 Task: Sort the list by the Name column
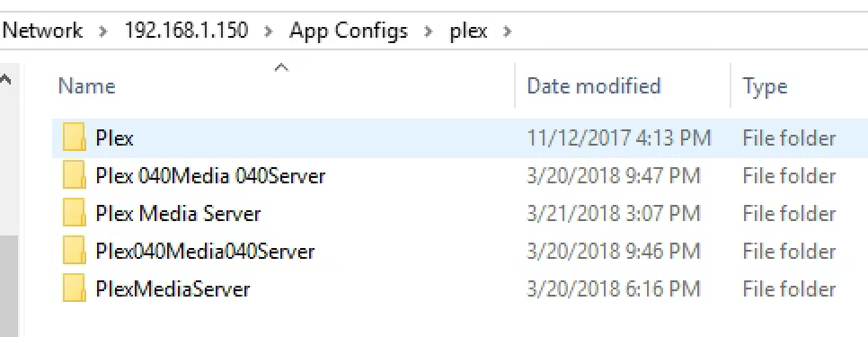coord(285,85)
